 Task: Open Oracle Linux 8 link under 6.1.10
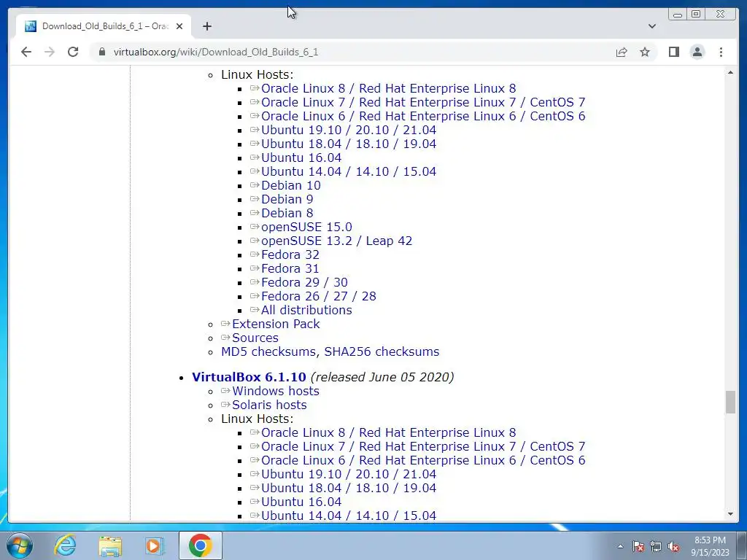click(x=388, y=432)
